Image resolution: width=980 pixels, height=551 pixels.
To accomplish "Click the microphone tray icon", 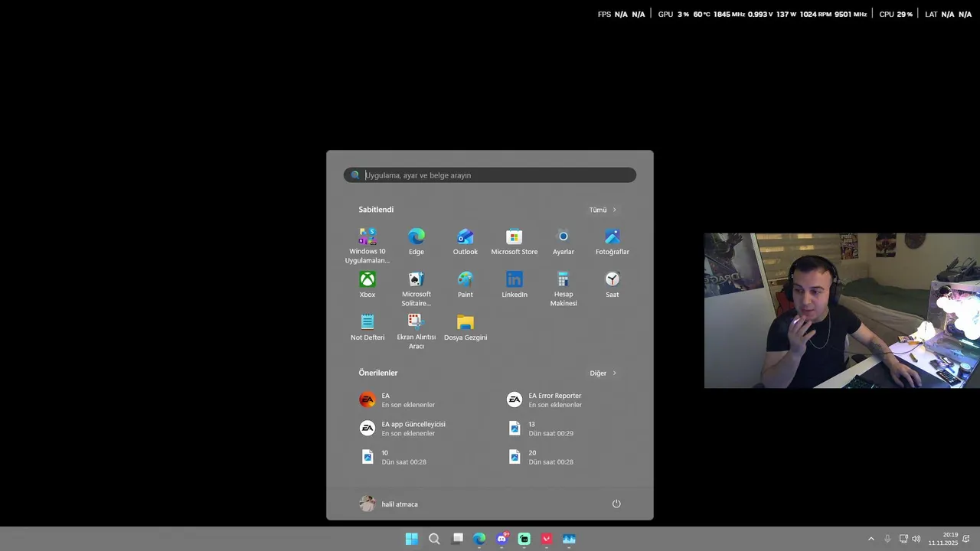I will (x=887, y=539).
